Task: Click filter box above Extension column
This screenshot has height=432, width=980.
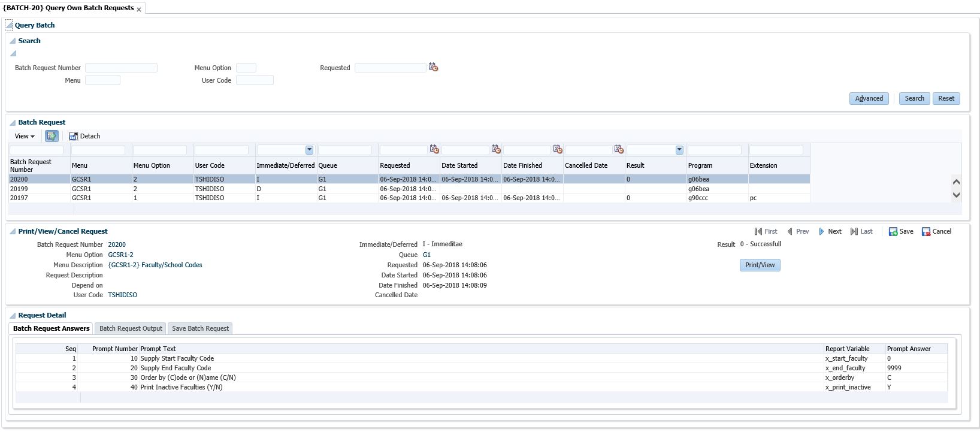Action: (x=776, y=150)
